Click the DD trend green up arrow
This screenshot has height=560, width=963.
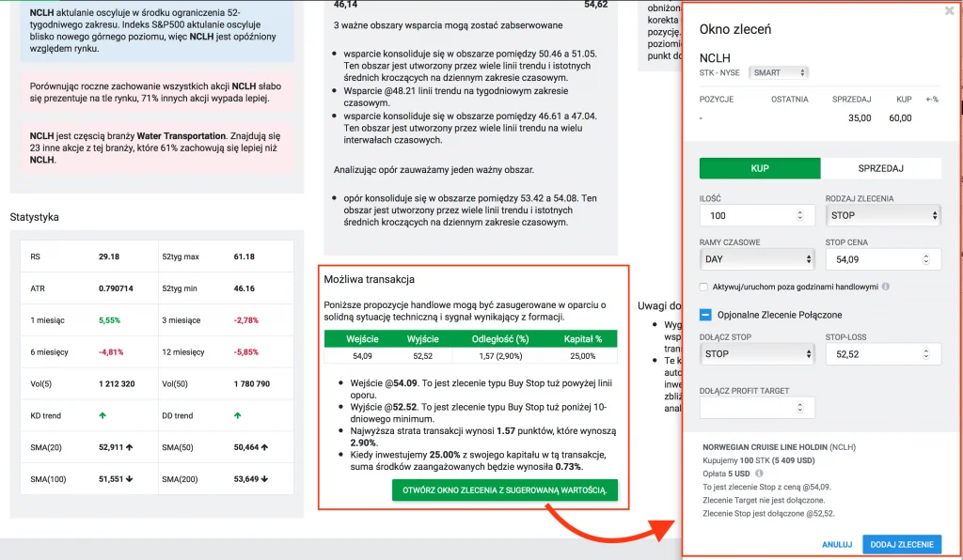[238, 415]
